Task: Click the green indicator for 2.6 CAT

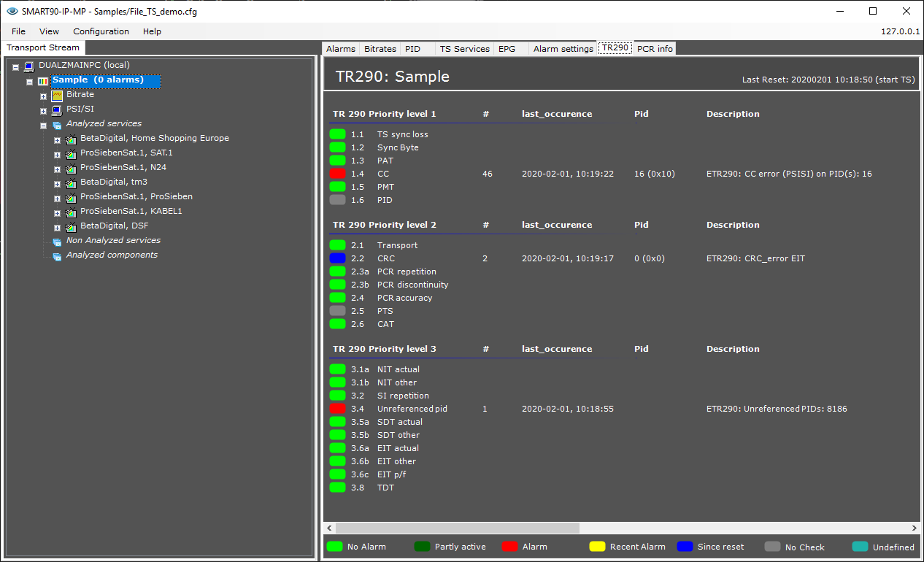Action: coord(337,324)
